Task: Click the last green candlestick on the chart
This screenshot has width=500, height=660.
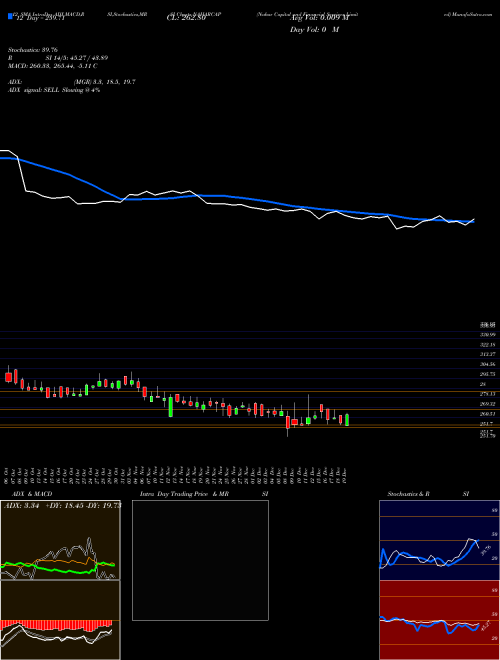Action: coord(347,420)
